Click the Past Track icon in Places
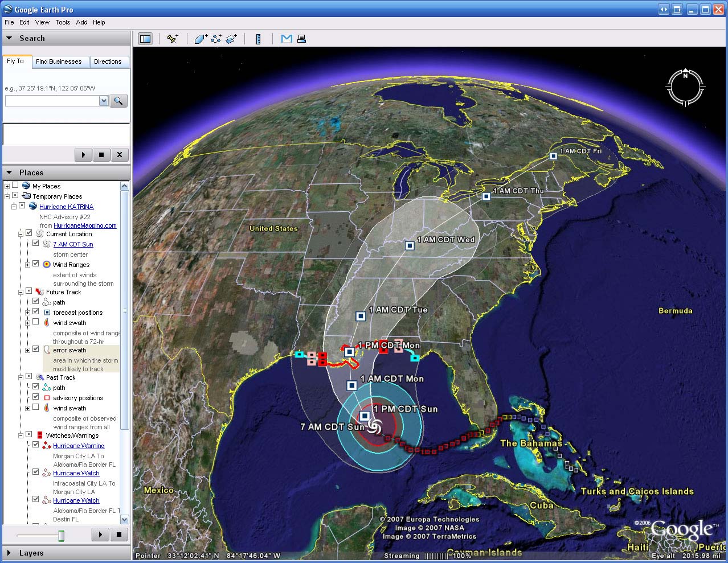The image size is (728, 563). pos(39,377)
